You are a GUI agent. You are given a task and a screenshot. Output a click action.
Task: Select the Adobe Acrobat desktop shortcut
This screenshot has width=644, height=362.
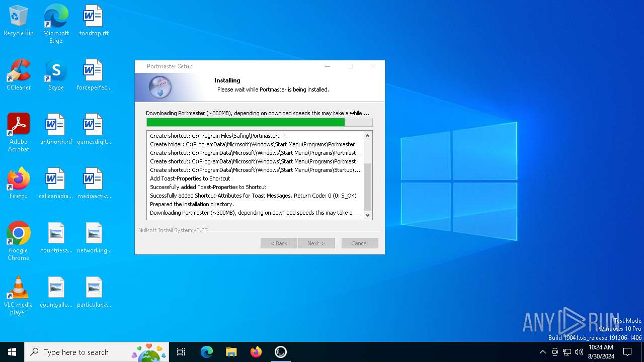[x=19, y=133]
